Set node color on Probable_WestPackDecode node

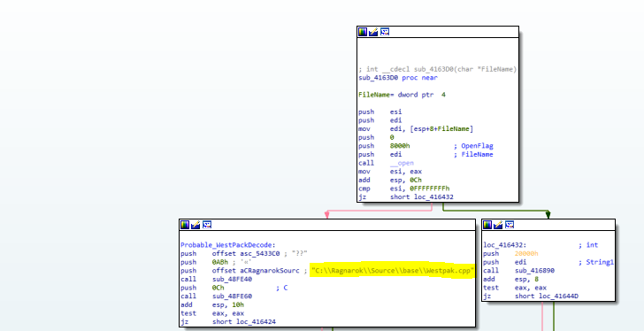coord(185,225)
